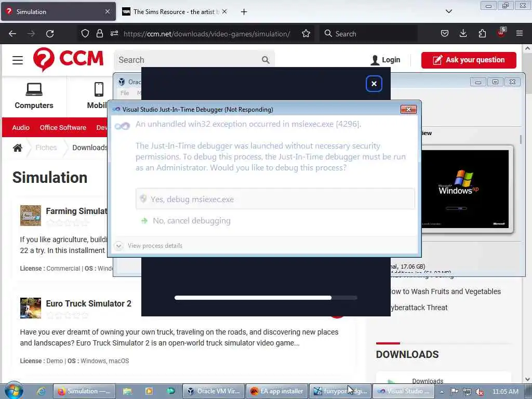Click the muted volume tray icon
Screen dimensions: 532x399
click(480, 392)
